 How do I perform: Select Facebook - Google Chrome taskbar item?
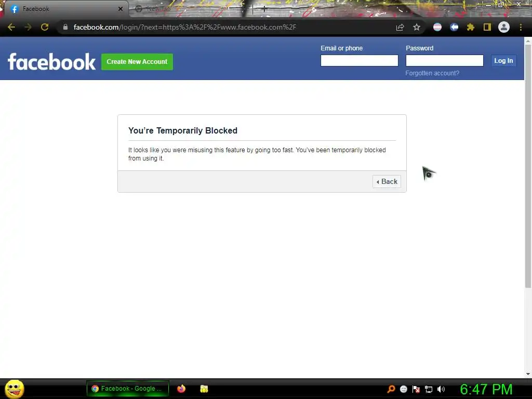(x=128, y=389)
